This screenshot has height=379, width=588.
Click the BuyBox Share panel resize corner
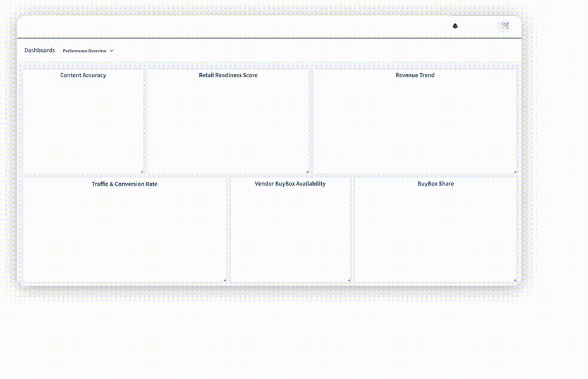click(x=515, y=280)
